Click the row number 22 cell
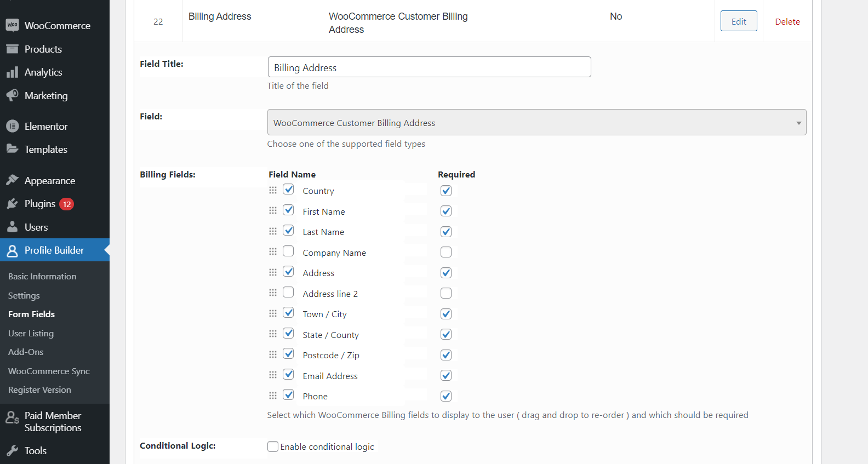This screenshot has width=868, height=464. [x=158, y=21]
